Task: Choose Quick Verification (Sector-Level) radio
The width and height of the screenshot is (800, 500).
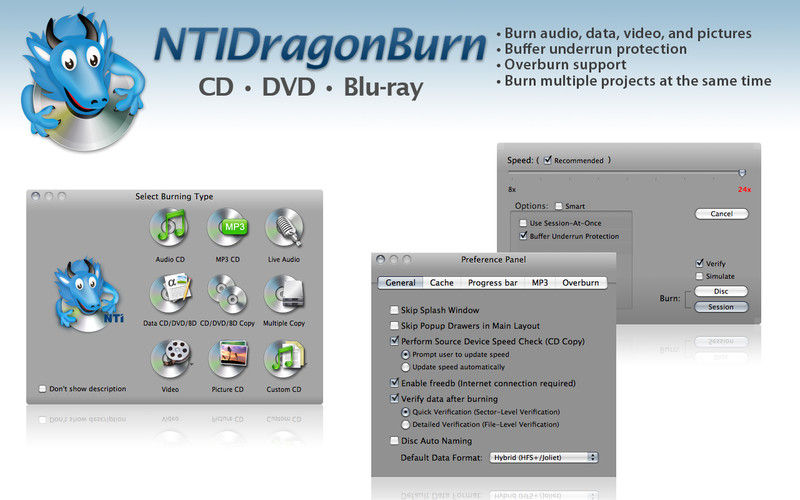Action: 406,412
